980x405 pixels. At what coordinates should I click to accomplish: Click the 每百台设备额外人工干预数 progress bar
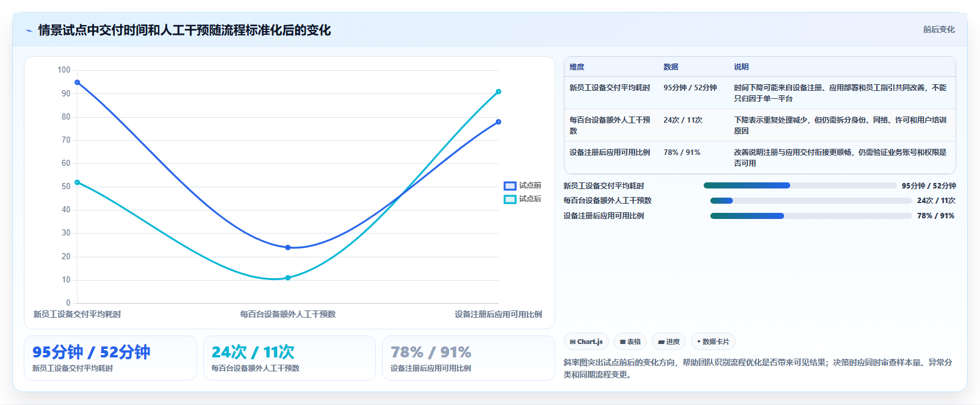(811, 201)
